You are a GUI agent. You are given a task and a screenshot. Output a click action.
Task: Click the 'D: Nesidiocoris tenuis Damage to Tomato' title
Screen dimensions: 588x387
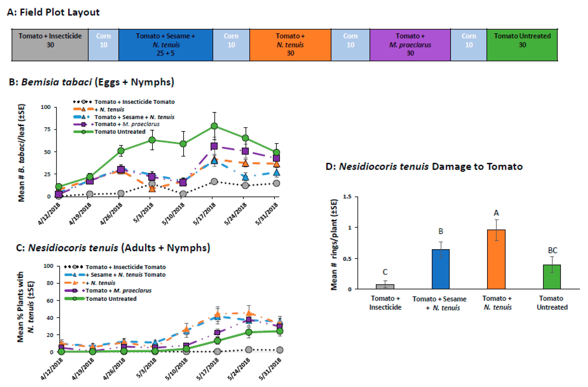(x=424, y=167)
